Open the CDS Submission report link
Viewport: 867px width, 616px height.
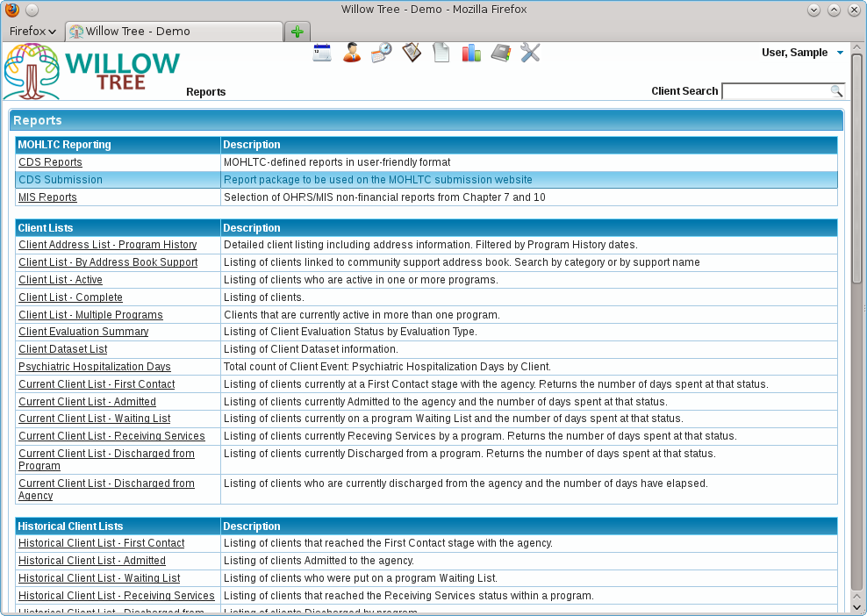tap(61, 180)
